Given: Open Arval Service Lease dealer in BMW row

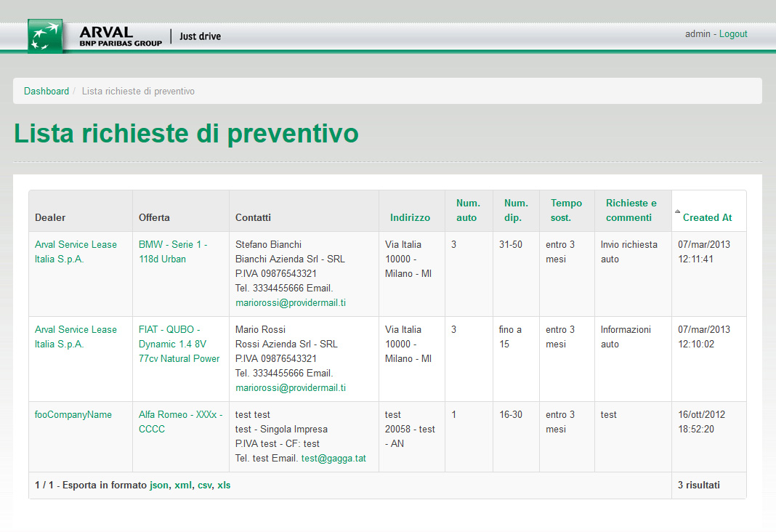Looking at the screenshot, I should [x=76, y=251].
